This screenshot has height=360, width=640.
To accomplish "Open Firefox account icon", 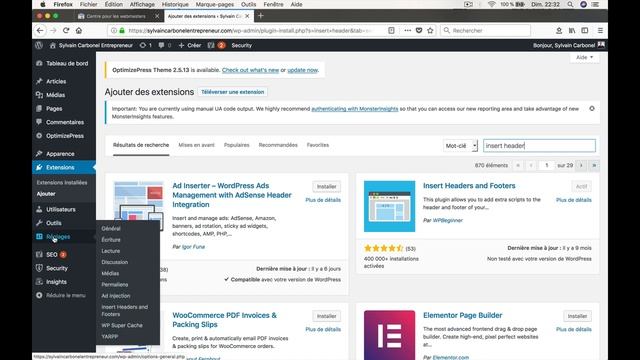I will [559, 31].
